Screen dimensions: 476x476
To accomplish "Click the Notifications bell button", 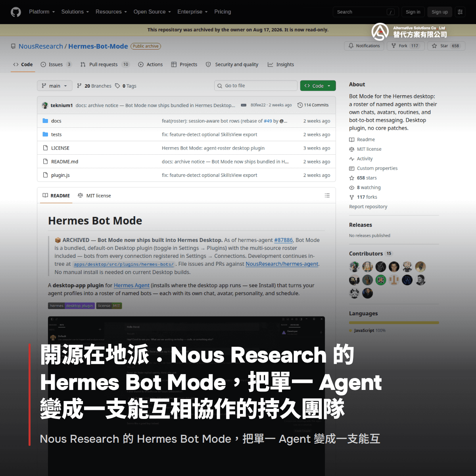I will [364, 46].
